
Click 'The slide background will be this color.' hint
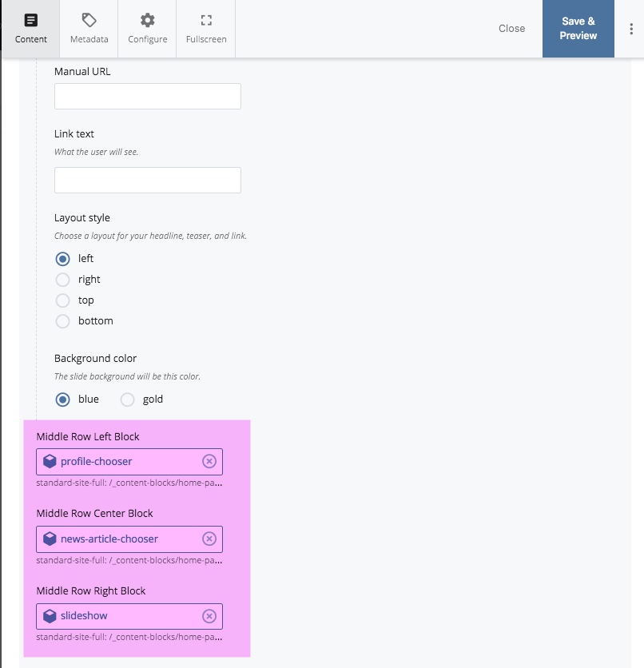coord(127,376)
